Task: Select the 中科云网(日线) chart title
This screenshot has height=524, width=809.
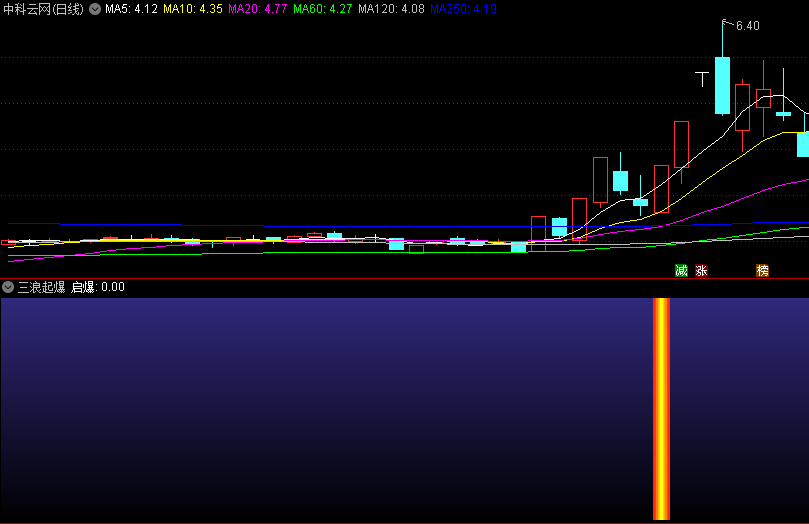Action: coord(43,9)
